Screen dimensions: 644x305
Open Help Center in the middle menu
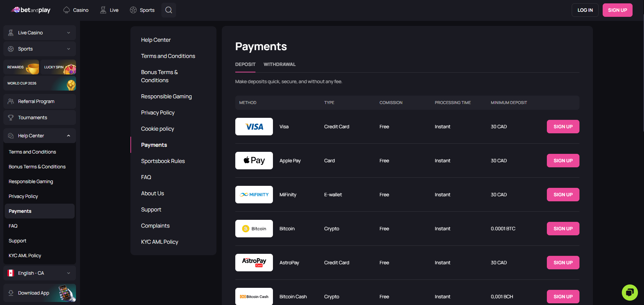click(x=156, y=40)
